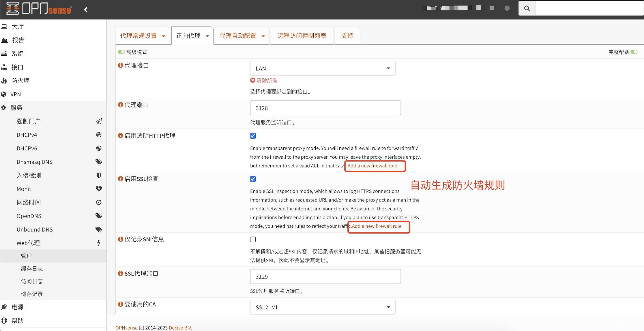
Task: Open the SSL2_MI CA dropdown
Action: pos(322,307)
